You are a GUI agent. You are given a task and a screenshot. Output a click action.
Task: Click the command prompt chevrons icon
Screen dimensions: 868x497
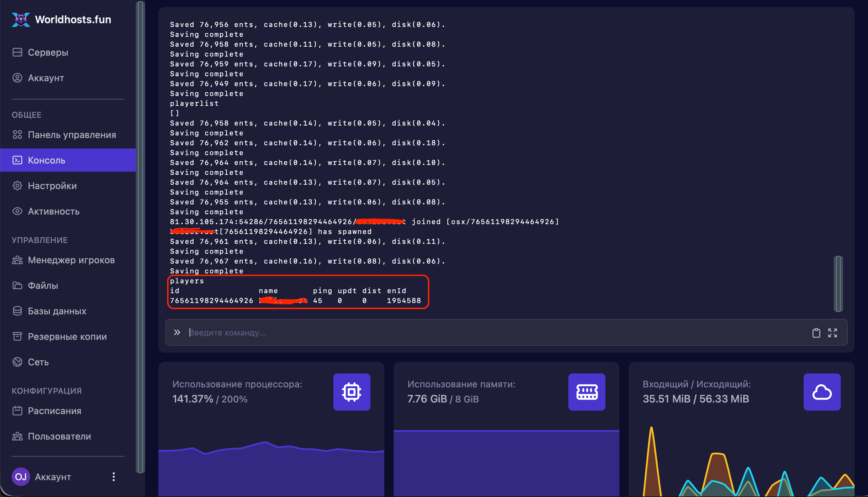(x=177, y=333)
